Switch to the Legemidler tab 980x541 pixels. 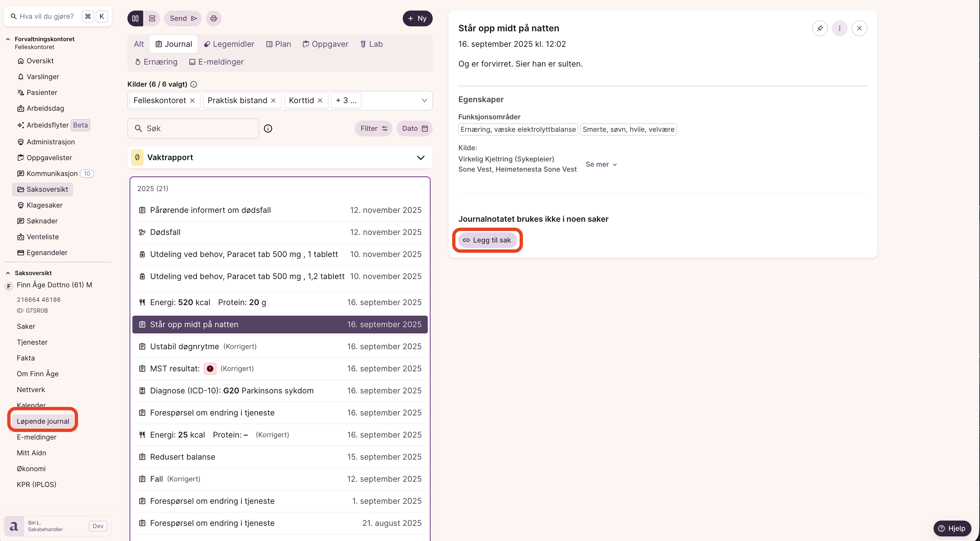(229, 44)
